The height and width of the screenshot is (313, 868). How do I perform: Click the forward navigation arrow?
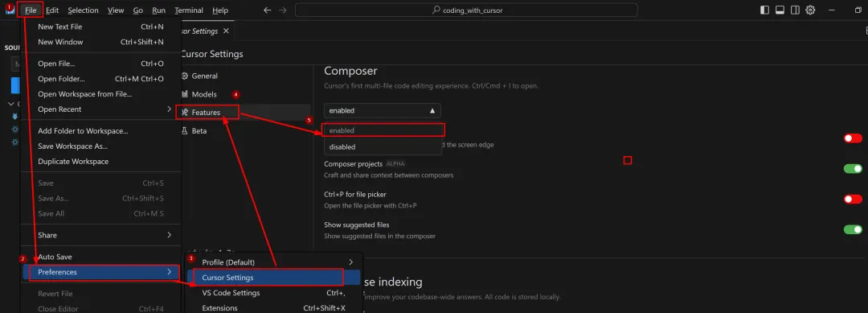pos(283,10)
